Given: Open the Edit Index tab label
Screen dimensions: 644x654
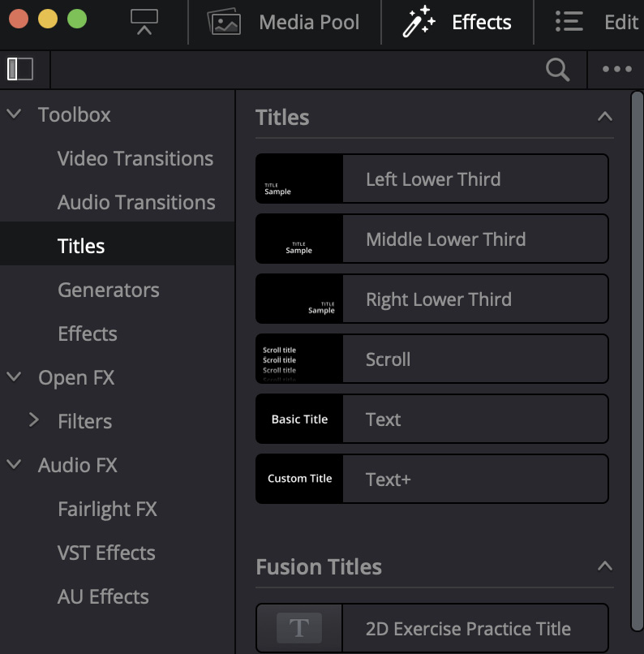Looking at the screenshot, I should pos(621,22).
